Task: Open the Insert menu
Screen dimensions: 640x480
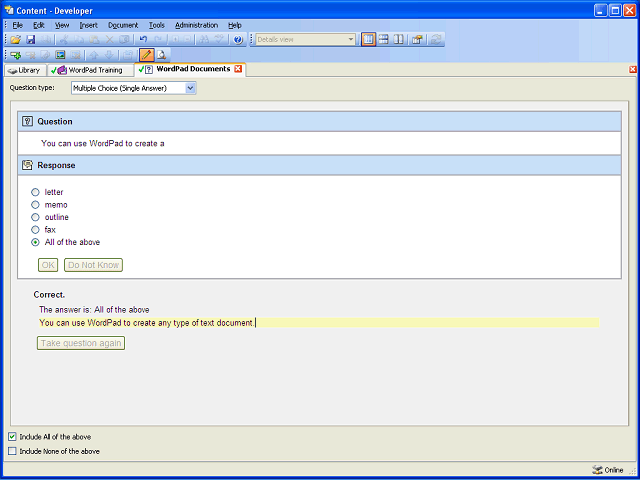Action: point(89,25)
